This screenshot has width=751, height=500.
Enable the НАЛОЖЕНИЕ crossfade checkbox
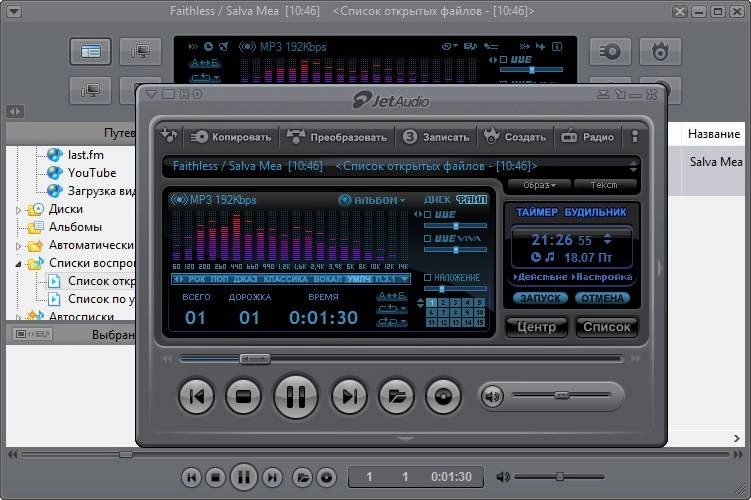(428, 277)
